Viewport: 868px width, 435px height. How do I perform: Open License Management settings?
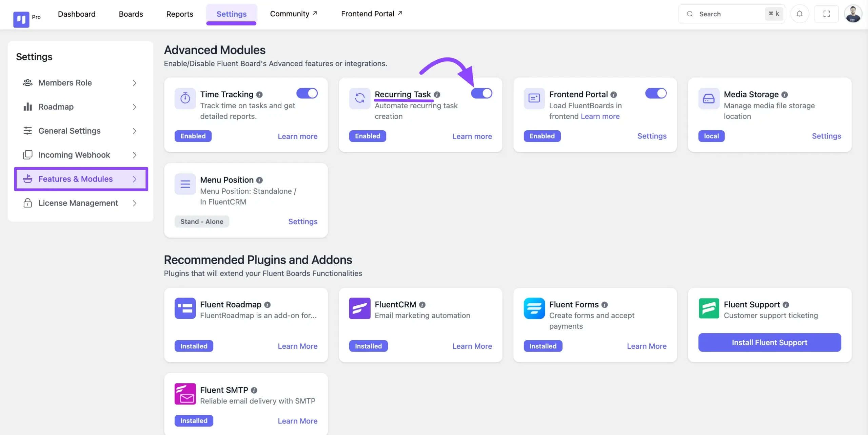coord(81,203)
